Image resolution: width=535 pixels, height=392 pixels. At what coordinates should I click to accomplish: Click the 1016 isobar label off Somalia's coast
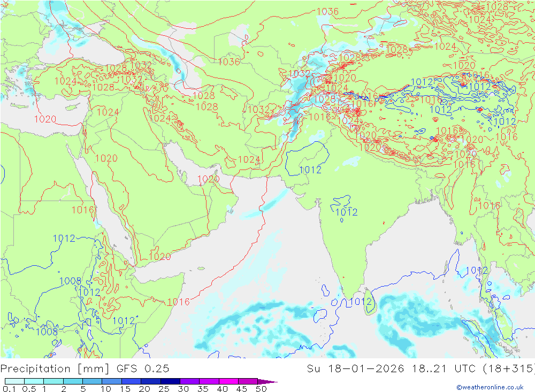pyautogui.click(x=179, y=302)
